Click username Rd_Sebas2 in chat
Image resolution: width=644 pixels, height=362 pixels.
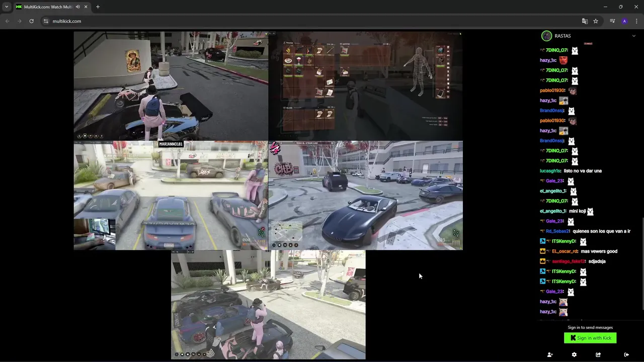coord(557,231)
